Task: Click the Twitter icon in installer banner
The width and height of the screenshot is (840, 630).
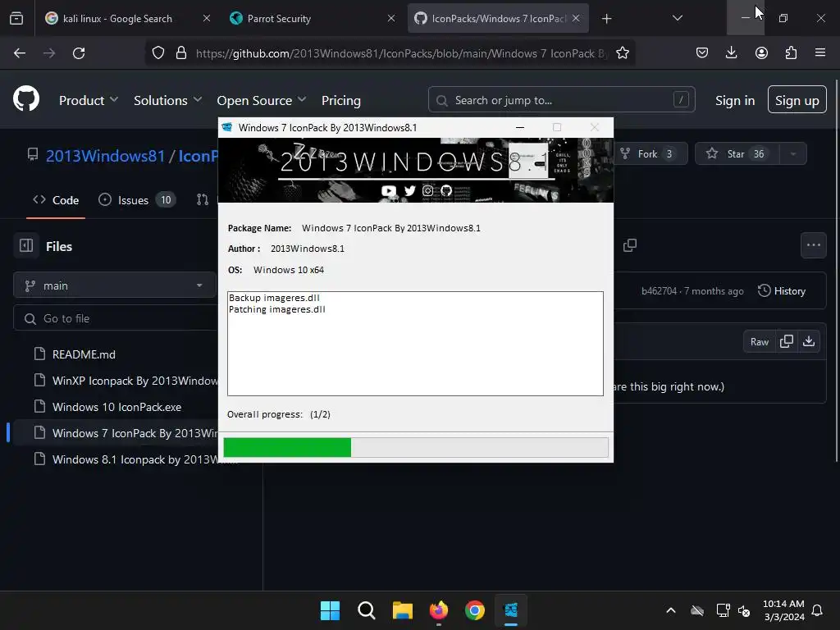Action: point(410,190)
